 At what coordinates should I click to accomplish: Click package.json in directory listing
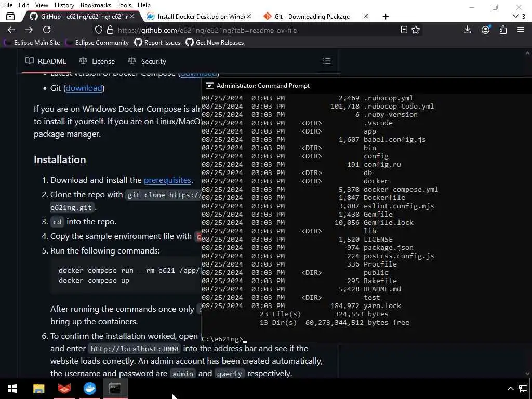(x=389, y=248)
